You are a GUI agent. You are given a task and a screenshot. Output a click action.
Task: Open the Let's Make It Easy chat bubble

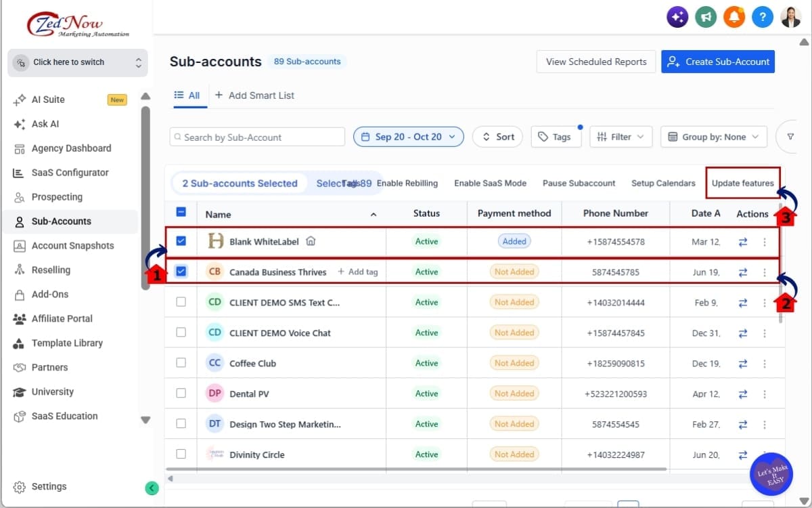pyautogui.click(x=771, y=473)
